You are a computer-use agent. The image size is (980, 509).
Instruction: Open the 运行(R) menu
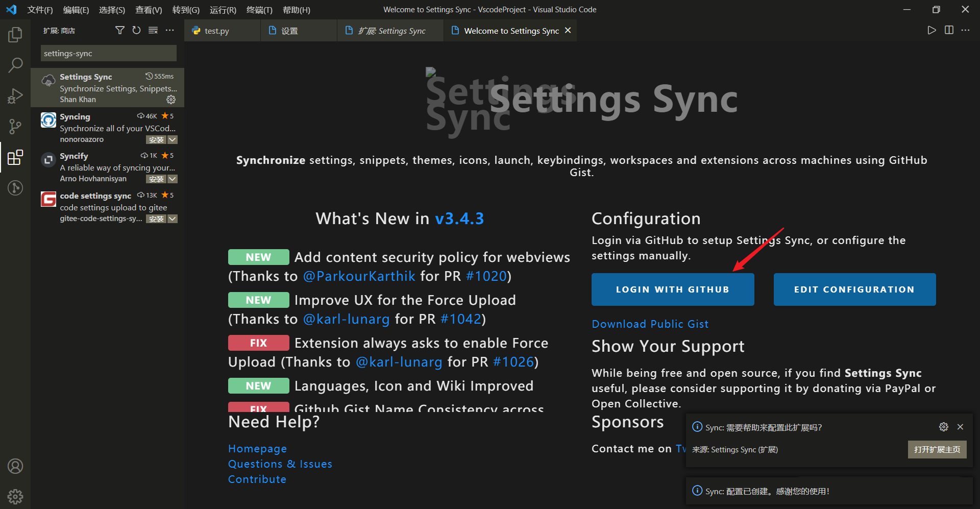coord(223,10)
